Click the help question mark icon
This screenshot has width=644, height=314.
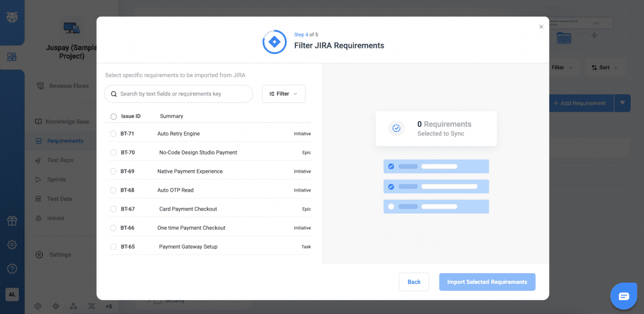tap(12, 268)
